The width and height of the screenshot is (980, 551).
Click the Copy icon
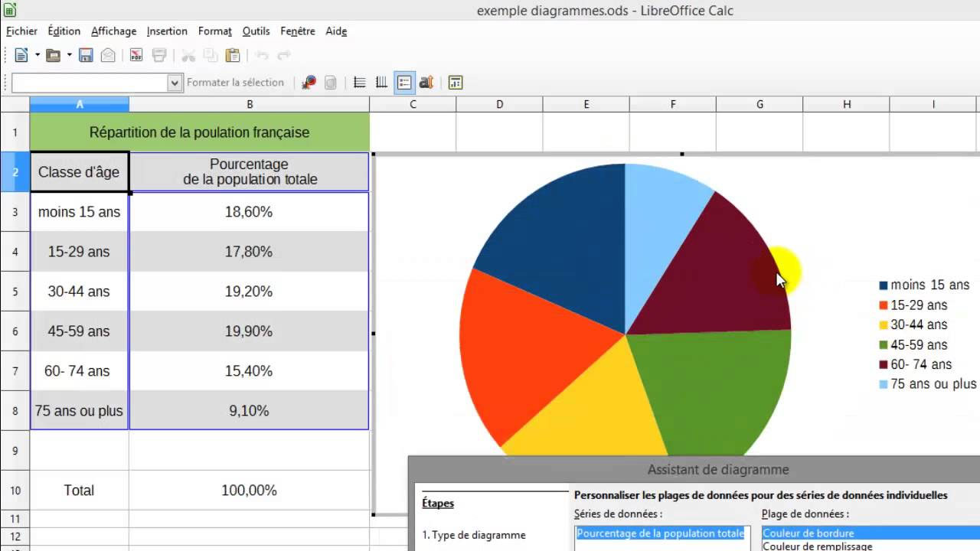point(211,55)
